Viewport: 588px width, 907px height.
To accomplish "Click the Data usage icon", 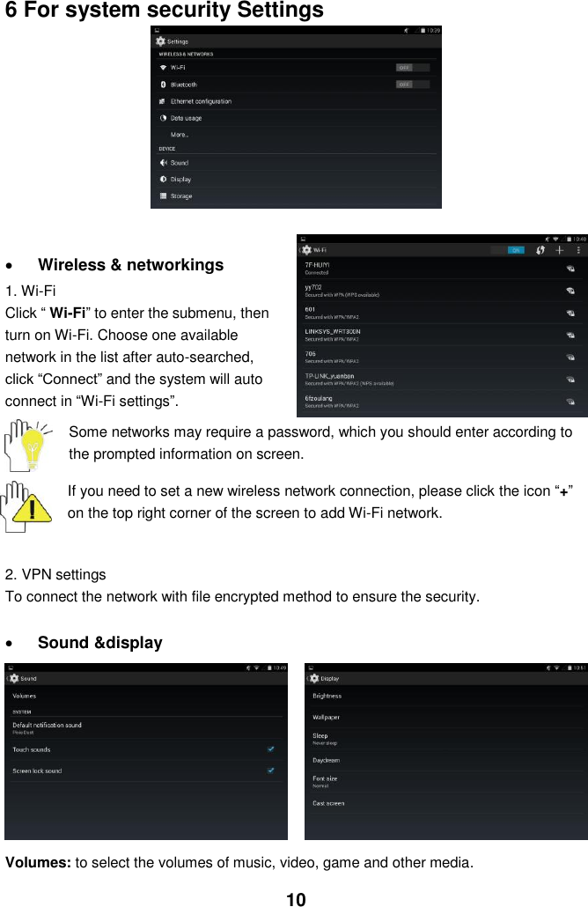I will tap(163, 118).
